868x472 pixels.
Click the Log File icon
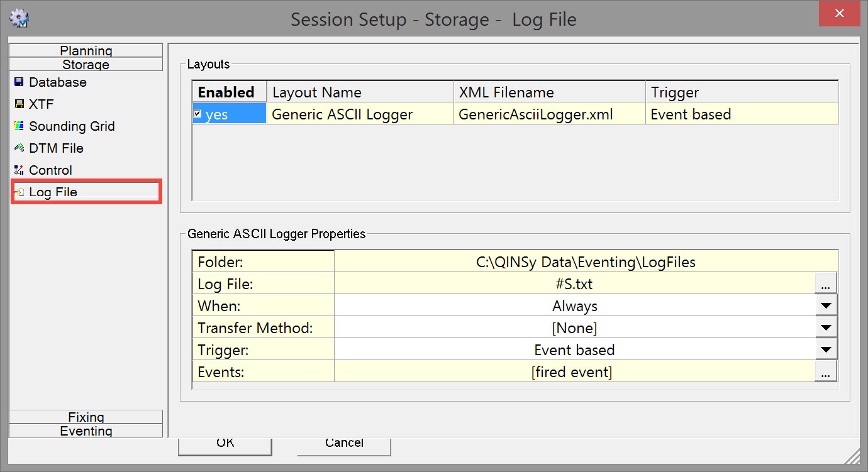click(19, 192)
